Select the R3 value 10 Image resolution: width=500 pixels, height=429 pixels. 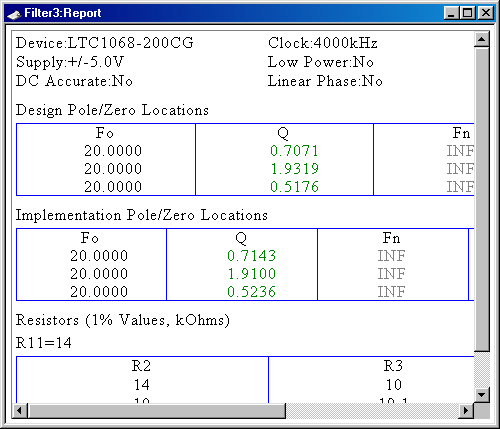pyautogui.click(x=394, y=385)
